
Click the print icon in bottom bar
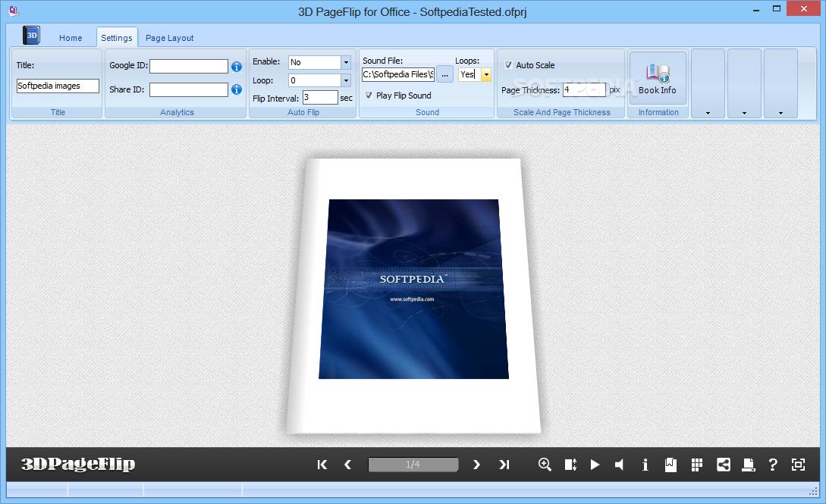(x=748, y=465)
